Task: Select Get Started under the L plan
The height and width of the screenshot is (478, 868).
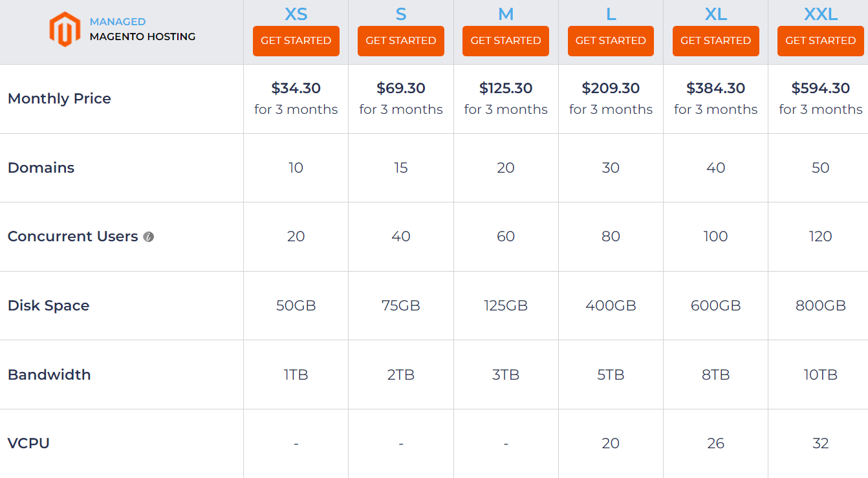Action: click(x=611, y=41)
